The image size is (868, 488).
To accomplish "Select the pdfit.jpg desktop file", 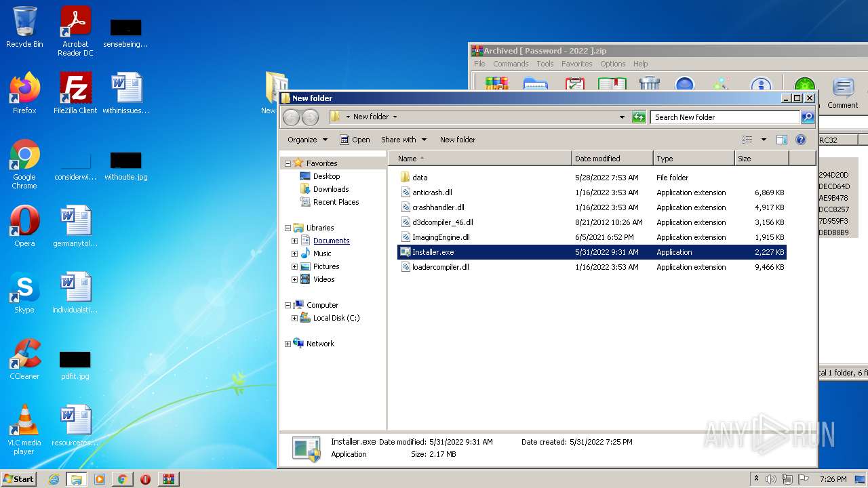I will tap(75, 366).
